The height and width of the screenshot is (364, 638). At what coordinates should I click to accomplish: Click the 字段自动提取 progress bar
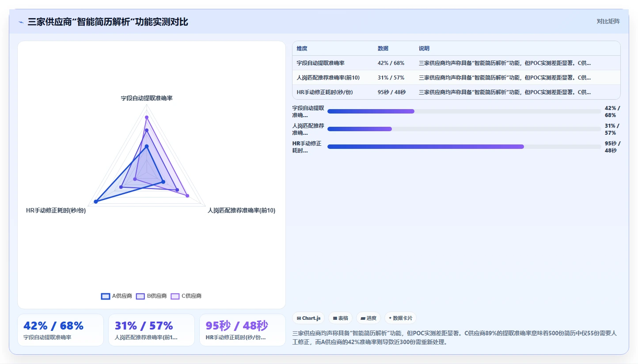click(464, 111)
